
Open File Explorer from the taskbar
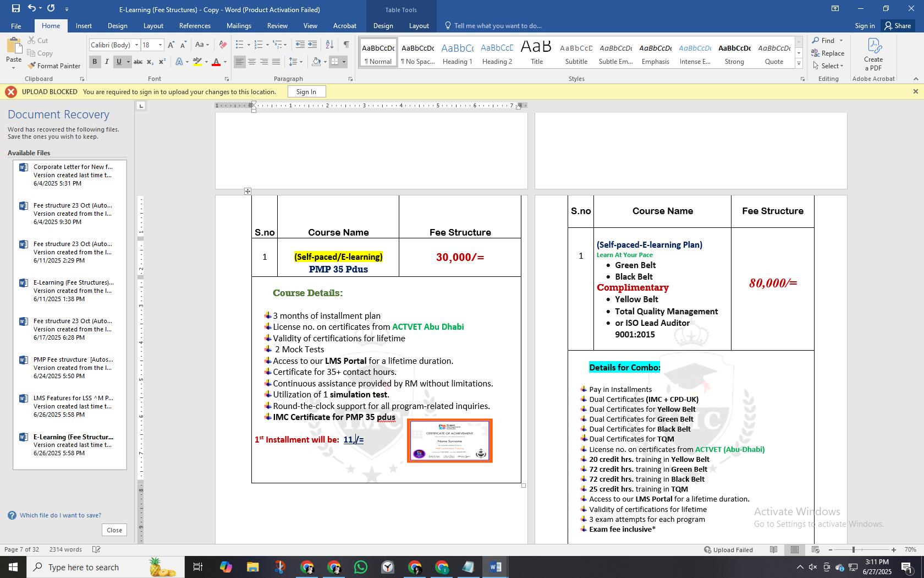[252, 567]
